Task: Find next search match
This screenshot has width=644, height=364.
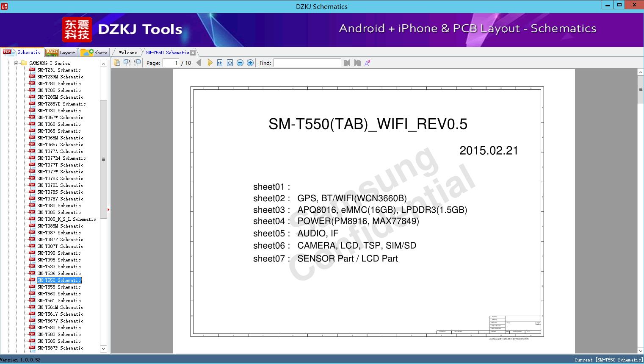Action: point(357,63)
